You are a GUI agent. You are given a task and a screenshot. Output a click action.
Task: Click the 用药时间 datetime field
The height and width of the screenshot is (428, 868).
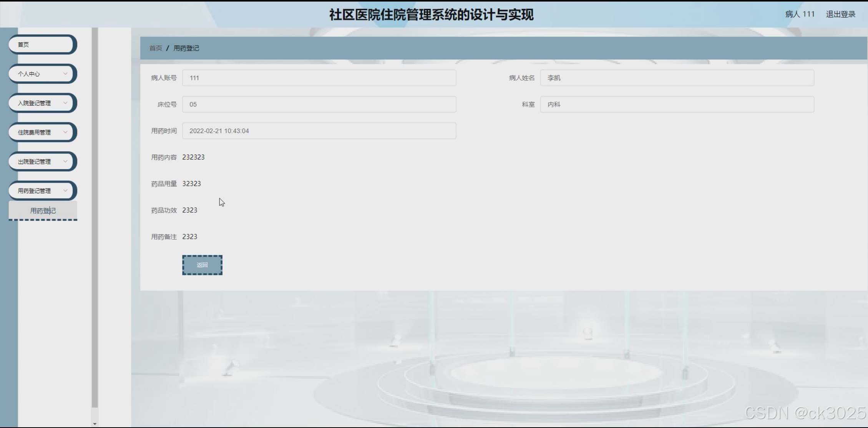point(319,131)
